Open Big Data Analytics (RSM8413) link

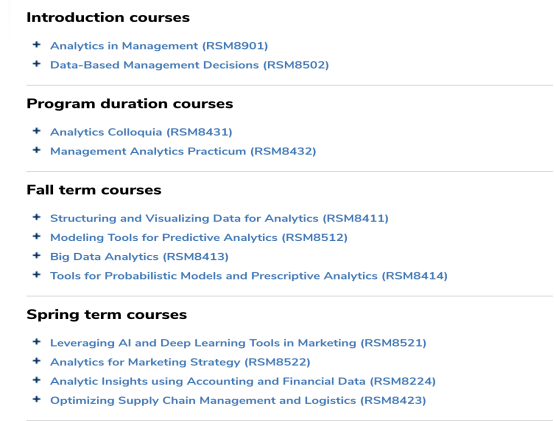pos(139,256)
